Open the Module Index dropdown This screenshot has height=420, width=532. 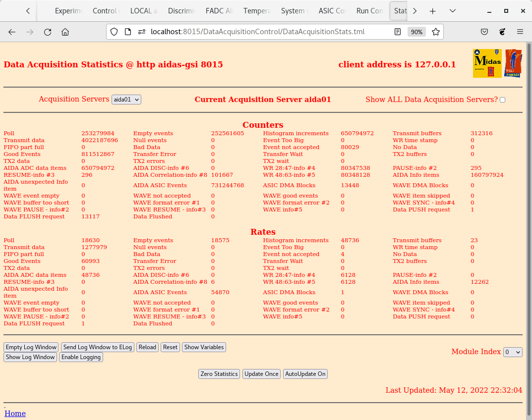point(513,352)
